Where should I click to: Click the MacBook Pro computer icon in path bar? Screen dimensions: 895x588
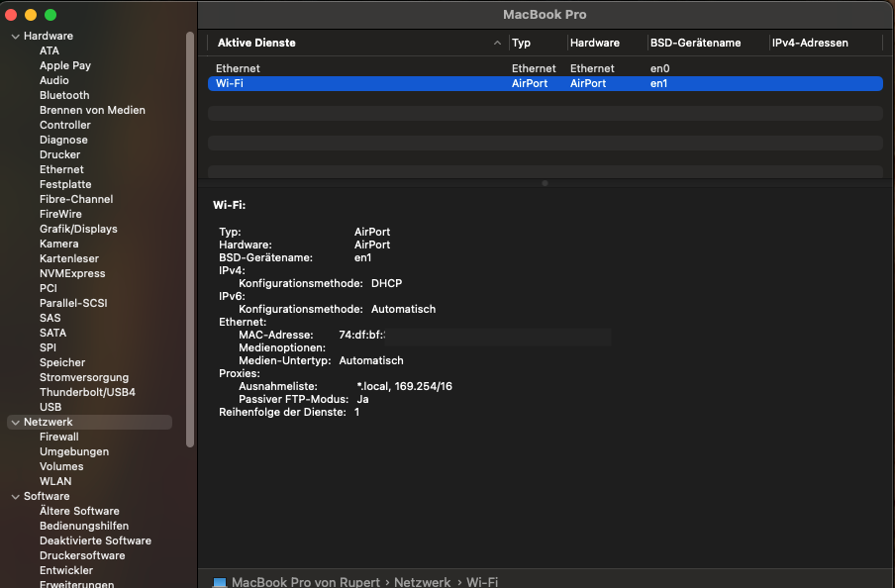[220, 583]
